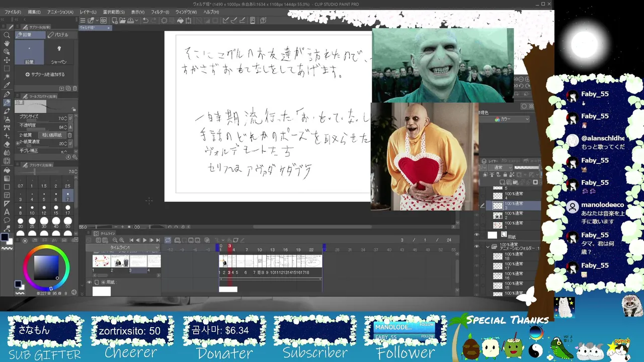Image resolution: width=644 pixels, height=362 pixels.
Task: Click the New document icon
Action: coord(115,21)
